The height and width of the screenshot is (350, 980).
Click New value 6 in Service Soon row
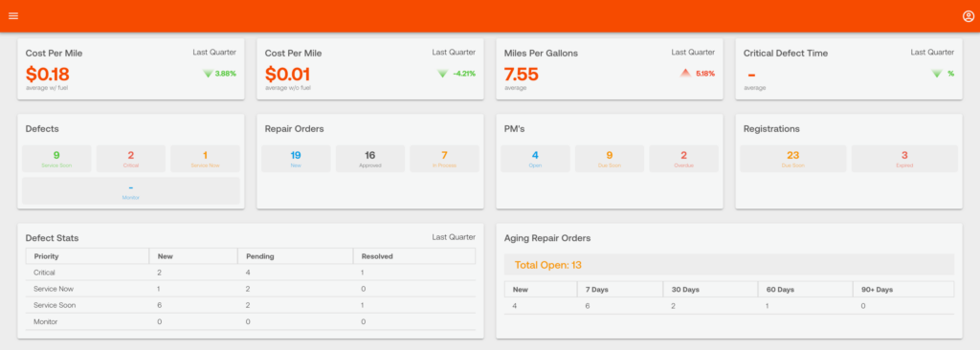[x=160, y=305]
